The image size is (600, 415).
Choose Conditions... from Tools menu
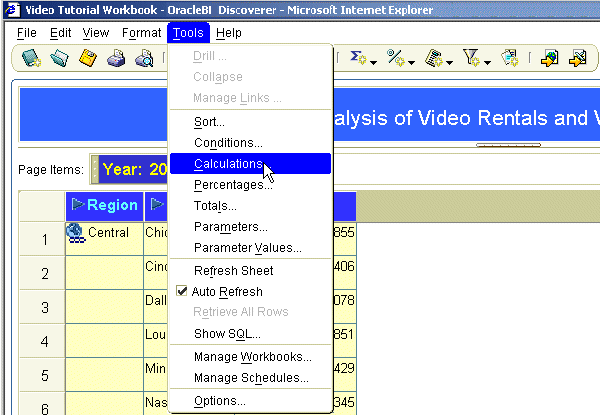pyautogui.click(x=250, y=143)
